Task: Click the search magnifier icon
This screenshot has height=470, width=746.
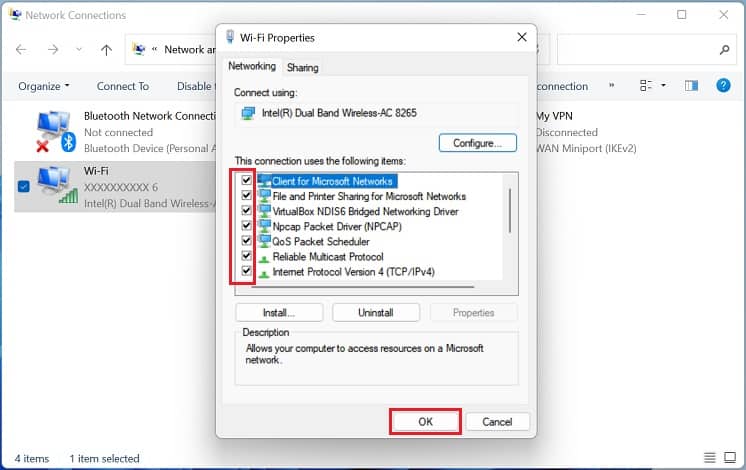Action: click(724, 49)
